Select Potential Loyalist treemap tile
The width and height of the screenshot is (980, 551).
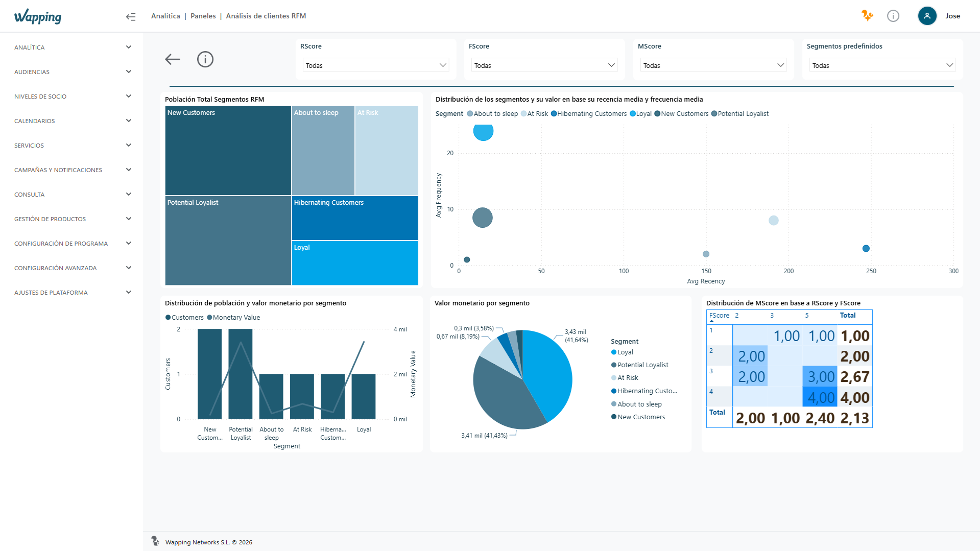[228, 241]
